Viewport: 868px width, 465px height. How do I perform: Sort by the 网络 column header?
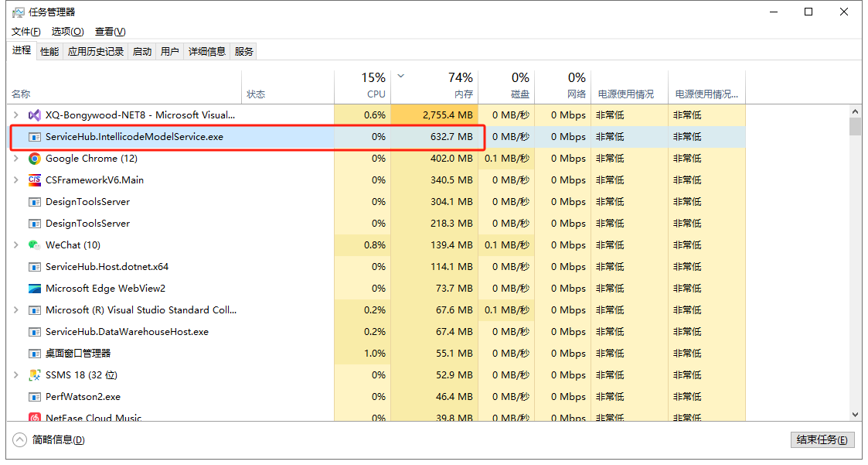coord(563,87)
